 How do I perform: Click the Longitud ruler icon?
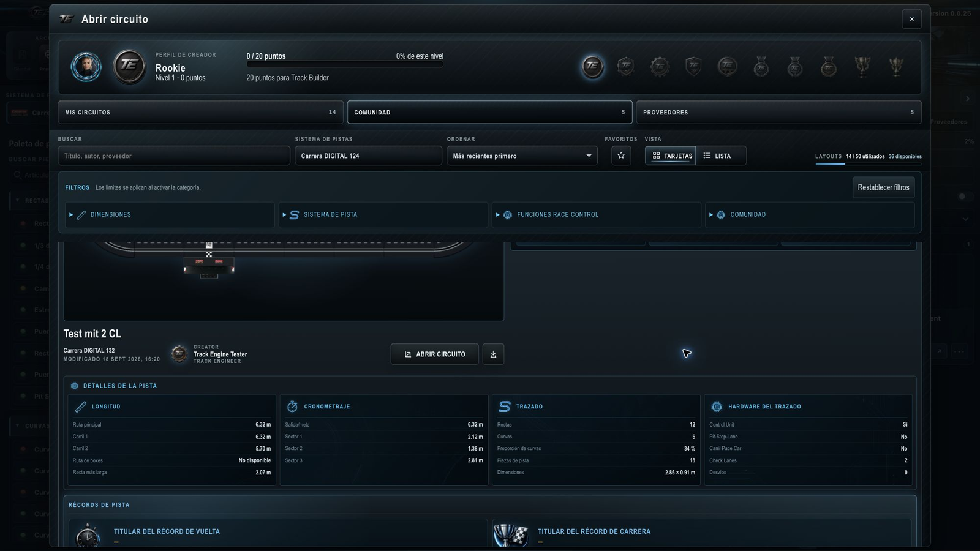click(81, 407)
